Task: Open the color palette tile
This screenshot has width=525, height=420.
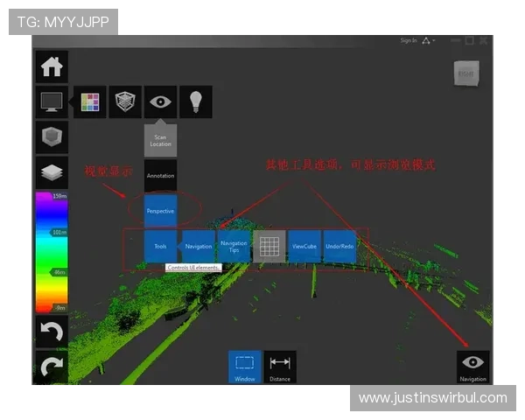Action: [x=90, y=101]
